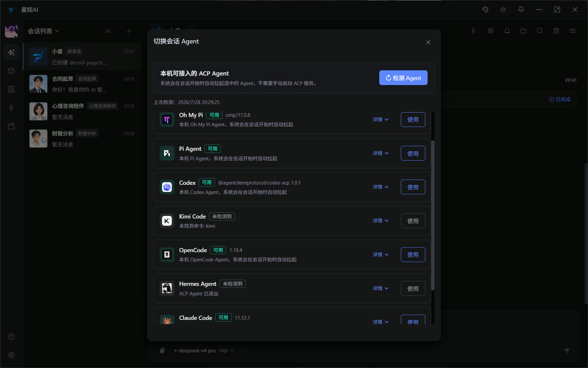Screen dimensions: 588x368
Task: Click the contacts icon beside 会话列表
Action: point(108,31)
